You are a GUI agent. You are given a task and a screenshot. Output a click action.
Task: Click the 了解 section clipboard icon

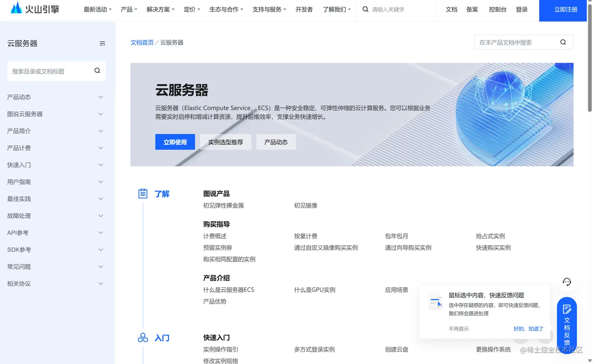pos(143,193)
